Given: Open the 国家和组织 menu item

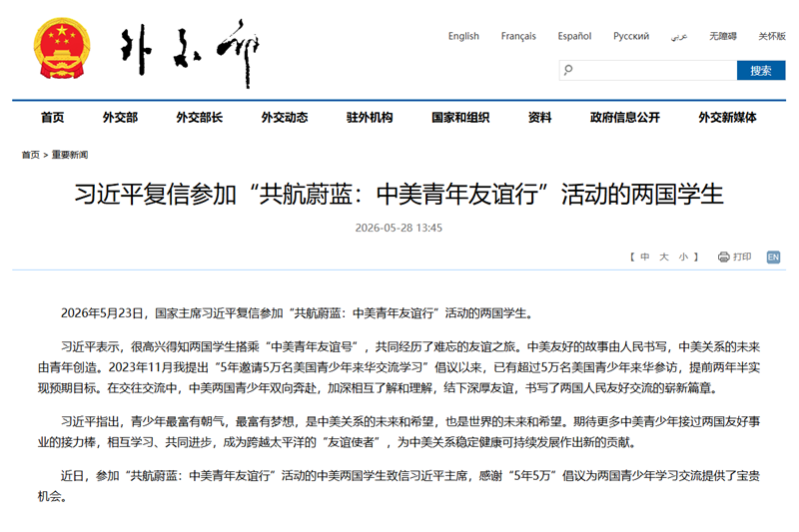Looking at the screenshot, I should tap(460, 118).
